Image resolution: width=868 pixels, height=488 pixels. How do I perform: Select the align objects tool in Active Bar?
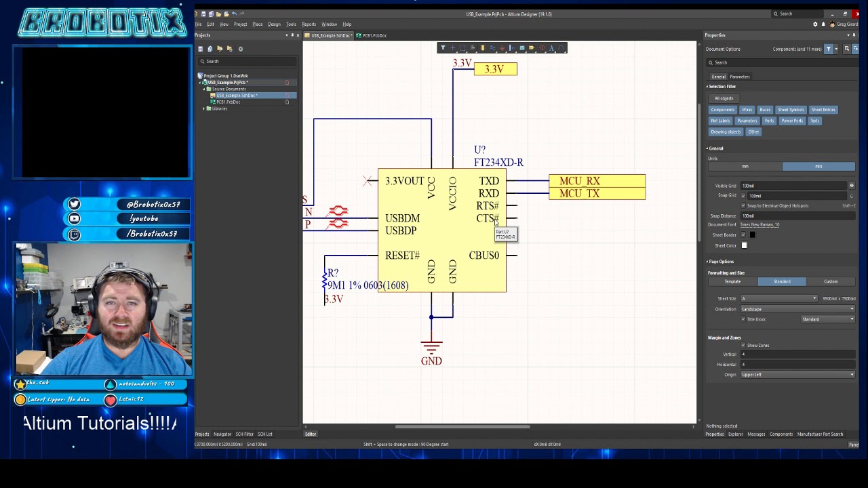click(473, 47)
